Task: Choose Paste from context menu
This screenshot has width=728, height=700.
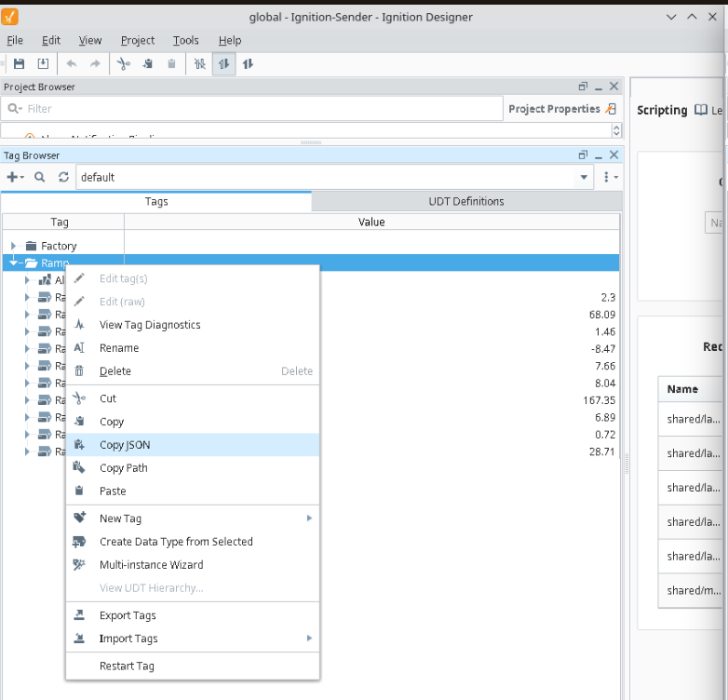Action: pyautogui.click(x=193, y=491)
